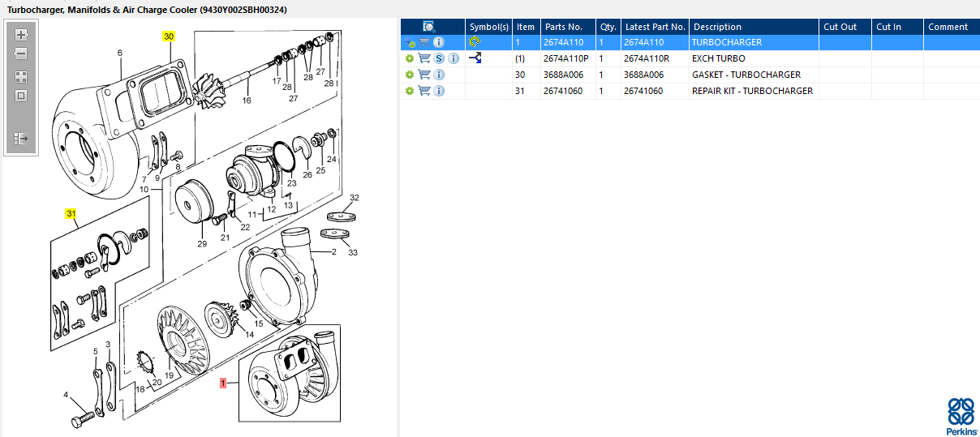This screenshot has width=980, height=437.
Task: Sort by the Qty. column header
Action: coord(608,27)
